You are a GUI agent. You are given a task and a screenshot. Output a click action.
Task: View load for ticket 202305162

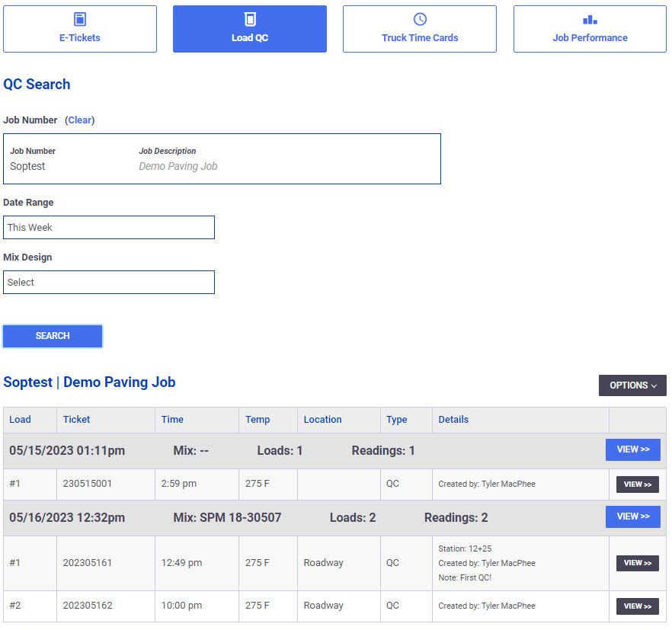[637, 606]
